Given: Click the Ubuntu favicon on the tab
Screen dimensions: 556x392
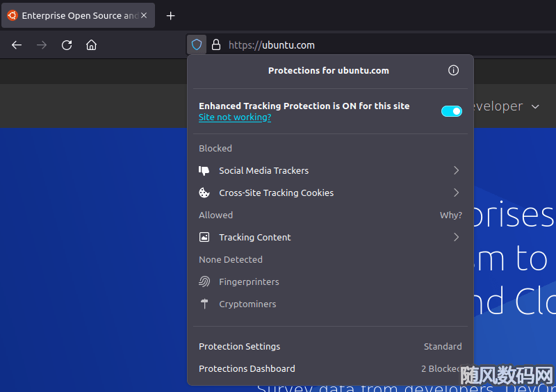Looking at the screenshot, I should point(13,15).
